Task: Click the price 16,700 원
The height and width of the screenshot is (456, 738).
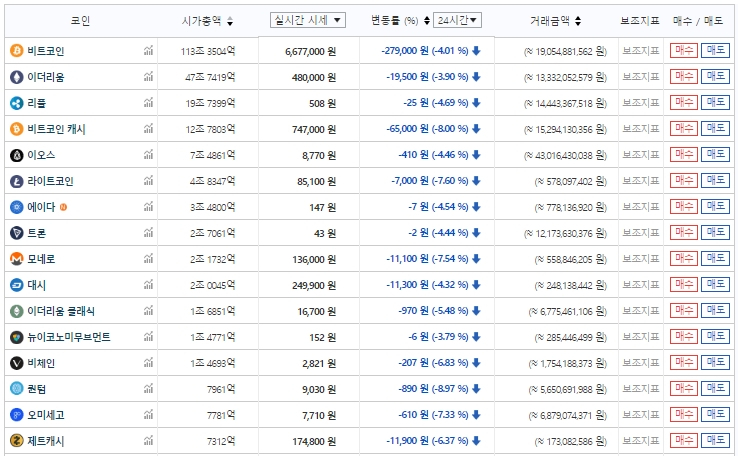Action: point(316,312)
